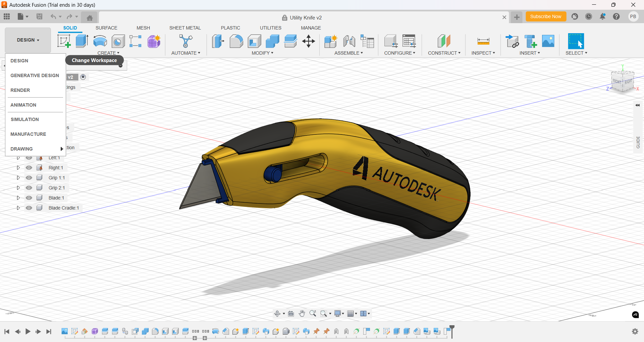Open the INSPECT dropdown menu
644x342 pixels.
tap(483, 53)
